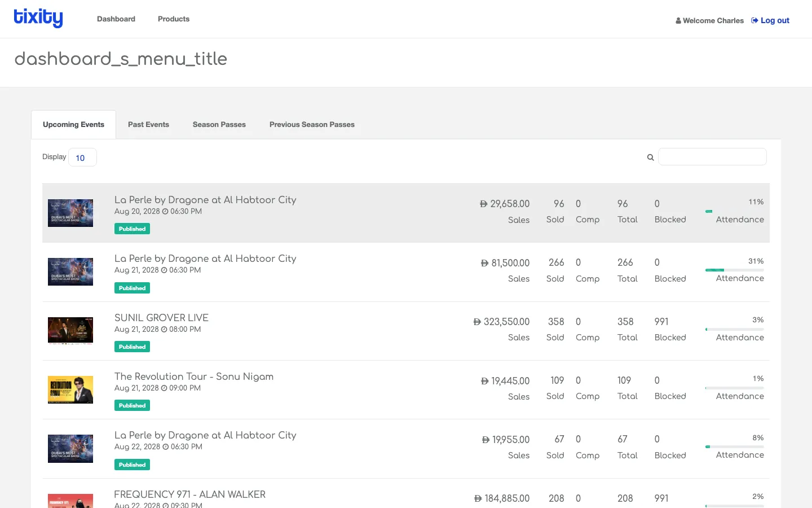Click Published badge of SUNIL GROVER LIVE
Screen dimensions: 812x508
click(x=132, y=347)
